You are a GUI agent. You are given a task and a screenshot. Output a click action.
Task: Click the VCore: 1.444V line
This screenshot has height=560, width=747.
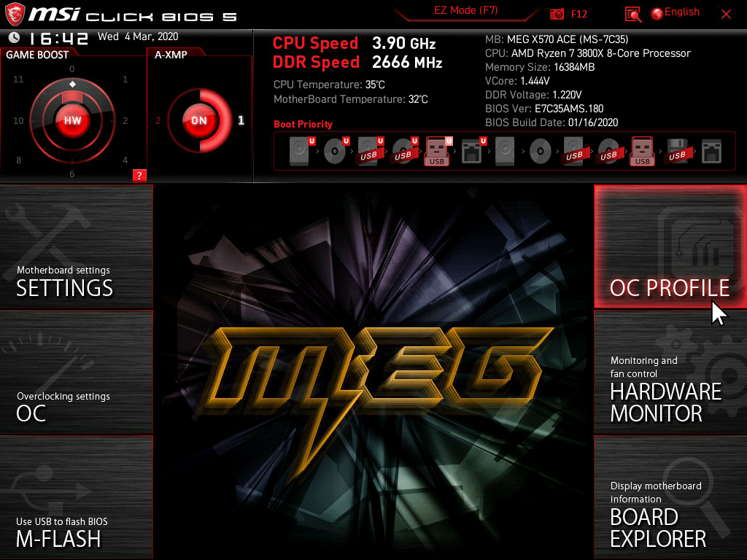pos(517,81)
